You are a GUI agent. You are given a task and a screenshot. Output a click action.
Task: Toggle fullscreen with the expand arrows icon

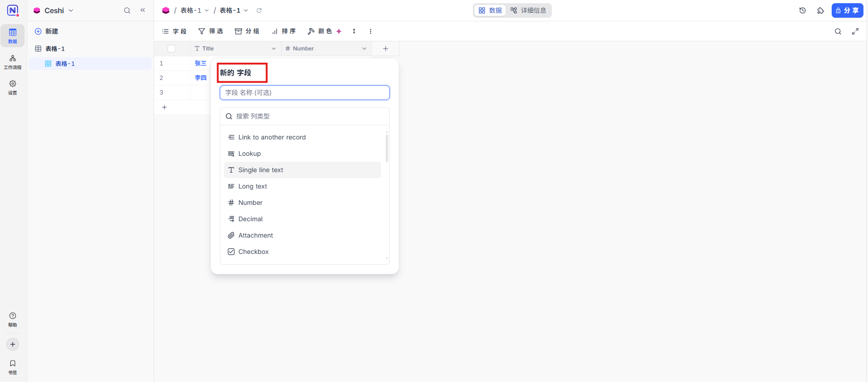[x=855, y=31]
